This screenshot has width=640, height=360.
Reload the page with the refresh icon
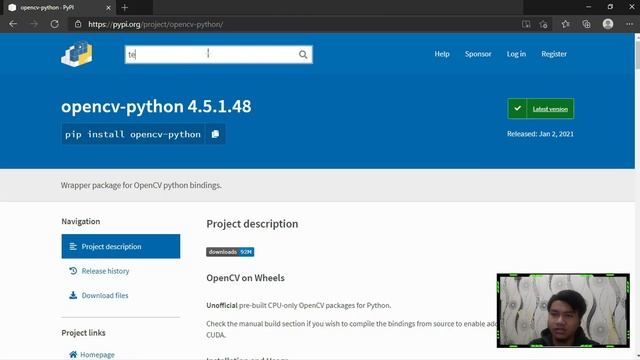coord(54,24)
